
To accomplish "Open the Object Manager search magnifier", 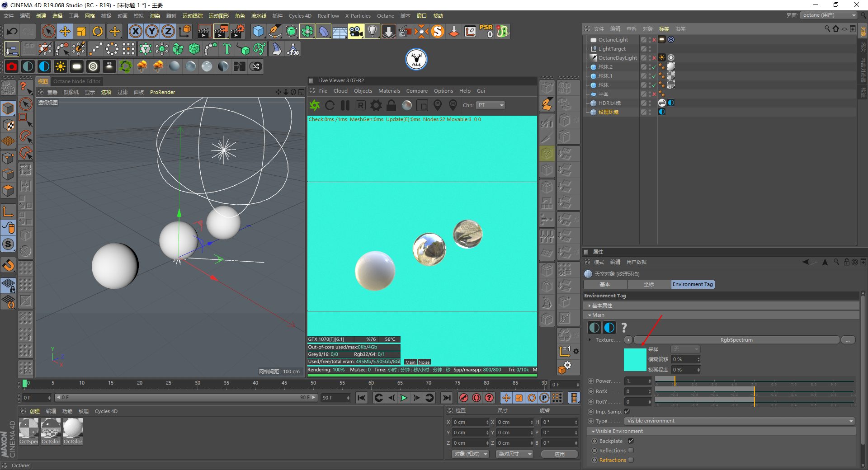I will pos(827,29).
